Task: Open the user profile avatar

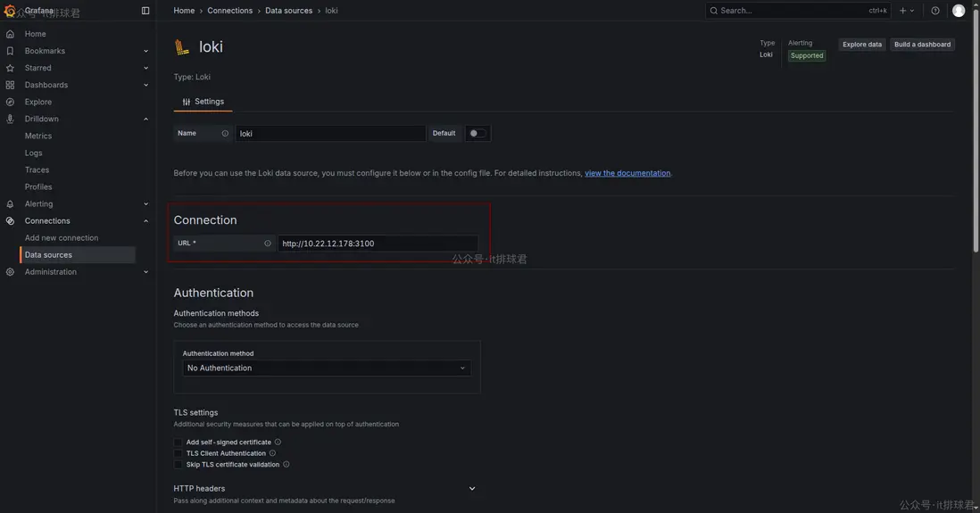Action: 958,11
